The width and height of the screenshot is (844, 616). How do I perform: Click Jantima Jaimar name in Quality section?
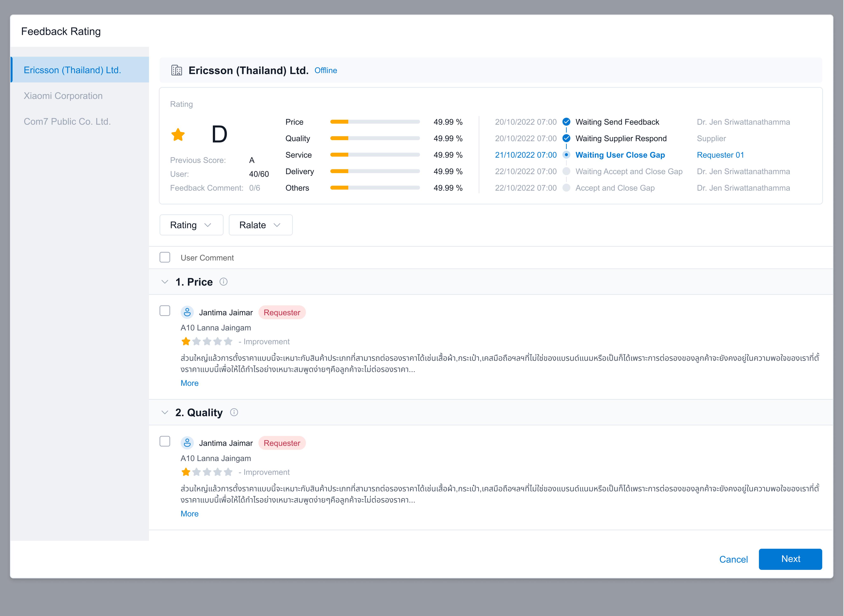point(226,443)
